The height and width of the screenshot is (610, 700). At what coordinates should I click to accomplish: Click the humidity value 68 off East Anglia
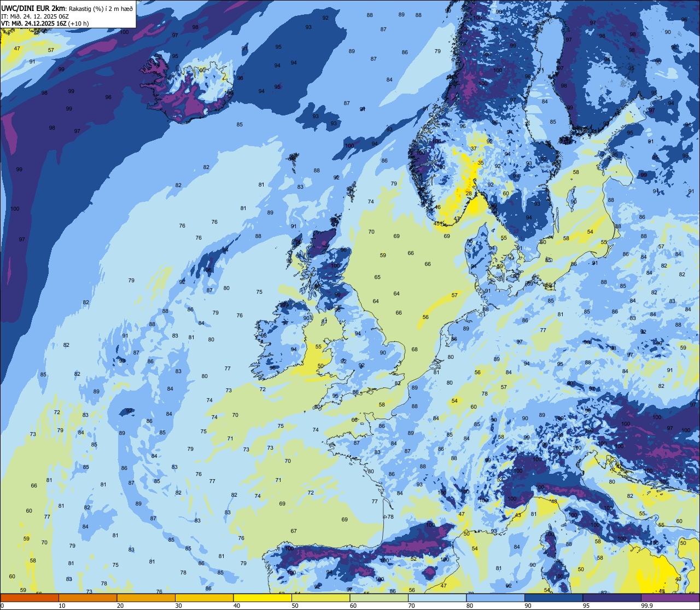click(415, 350)
